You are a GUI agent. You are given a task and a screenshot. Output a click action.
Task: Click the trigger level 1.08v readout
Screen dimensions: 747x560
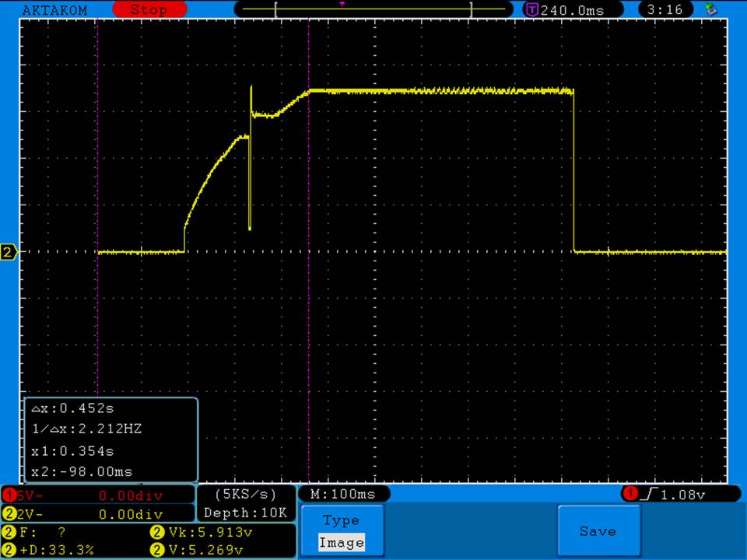686,494
